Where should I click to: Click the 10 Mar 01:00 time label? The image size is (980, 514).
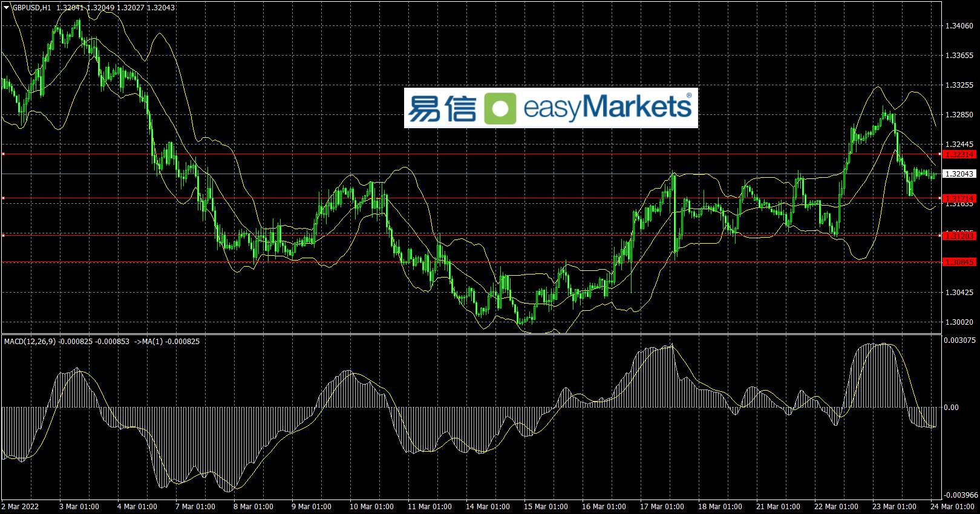pos(371,507)
